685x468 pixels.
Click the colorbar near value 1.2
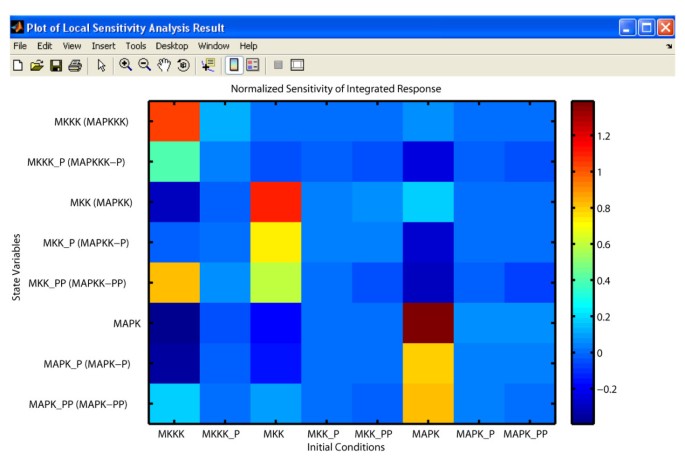tap(583, 136)
